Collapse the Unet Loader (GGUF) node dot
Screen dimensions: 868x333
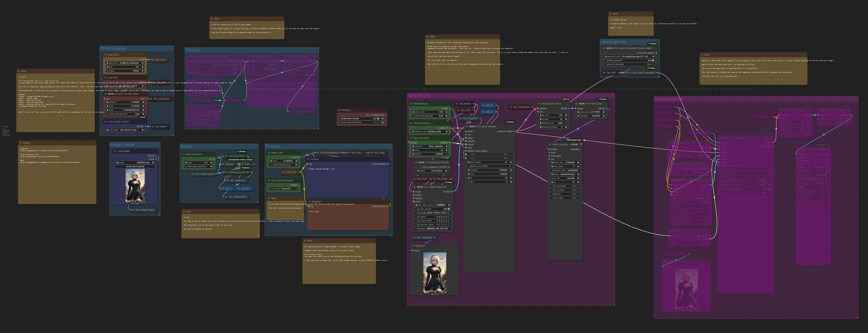coord(105,122)
